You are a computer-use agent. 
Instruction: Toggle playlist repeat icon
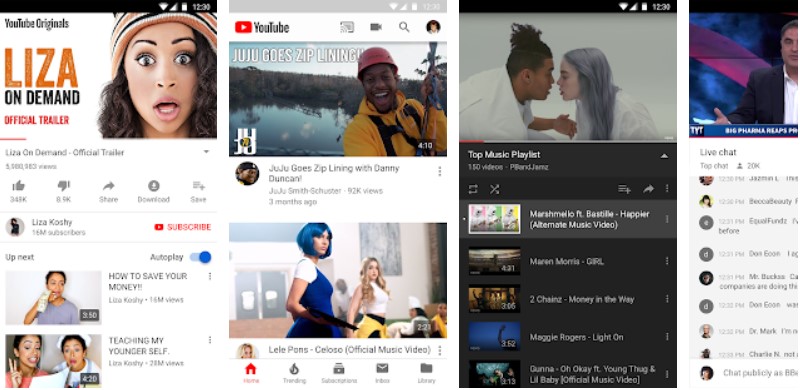coord(473,189)
